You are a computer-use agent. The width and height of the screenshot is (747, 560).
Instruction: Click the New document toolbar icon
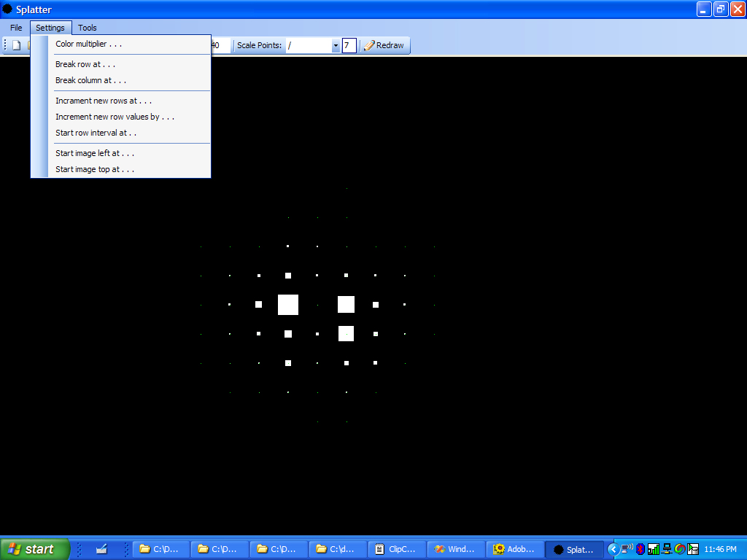16,45
